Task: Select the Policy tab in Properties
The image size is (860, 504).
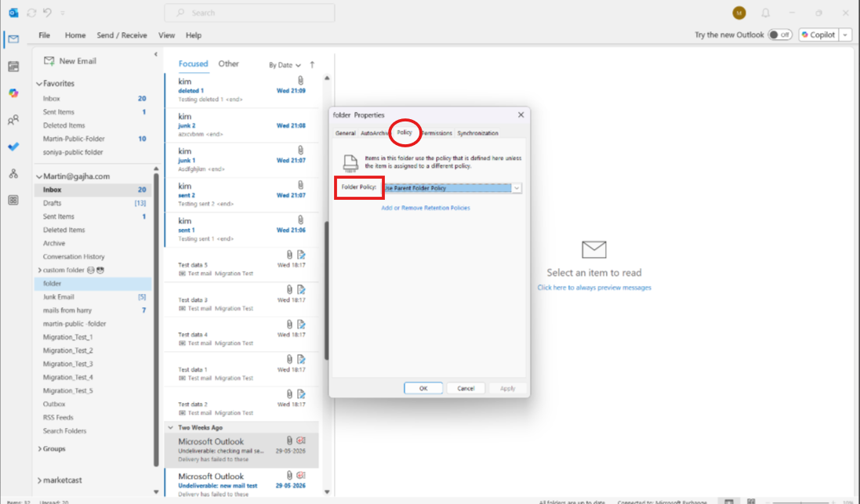Action: [405, 132]
